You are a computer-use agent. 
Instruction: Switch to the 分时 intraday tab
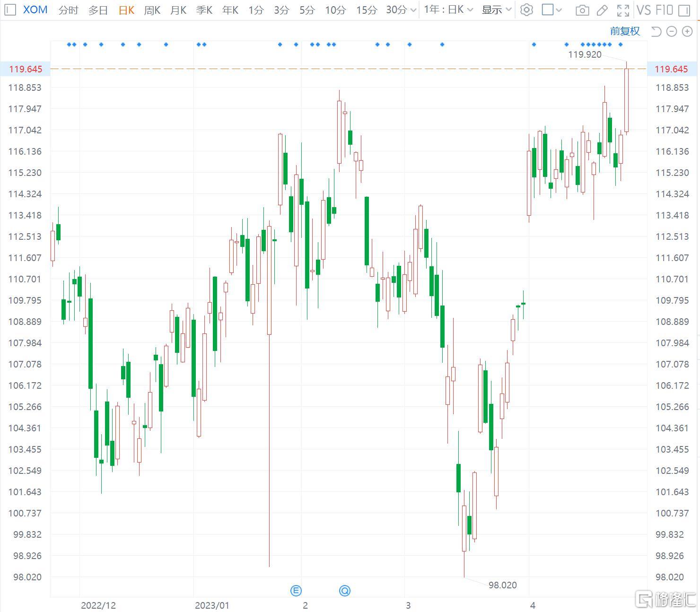68,9
